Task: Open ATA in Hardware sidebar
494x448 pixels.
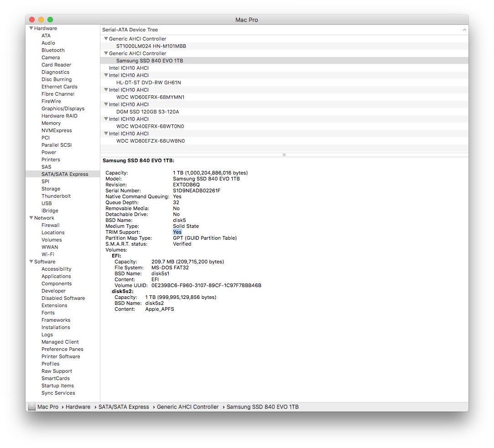Action: tap(46, 36)
